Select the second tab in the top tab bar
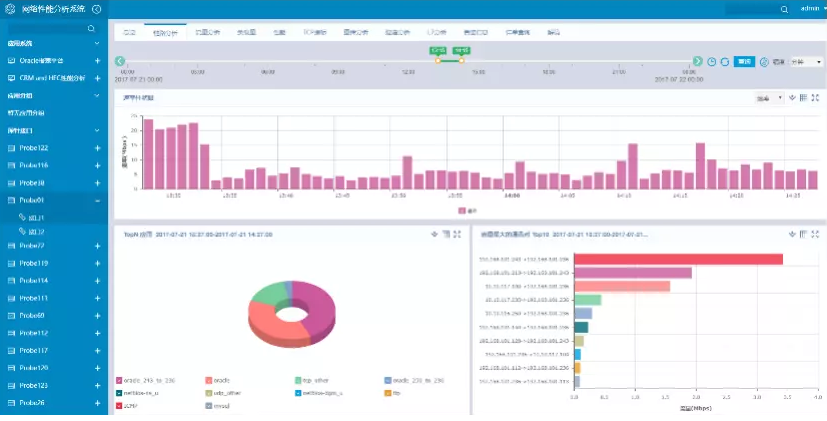Screen dimensions: 827x421 point(164,33)
